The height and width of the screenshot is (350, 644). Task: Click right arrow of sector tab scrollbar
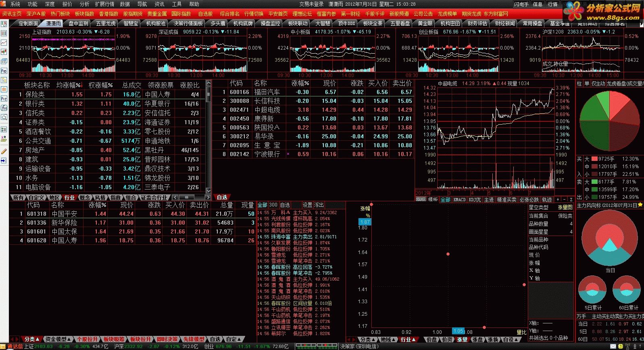(208, 198)
